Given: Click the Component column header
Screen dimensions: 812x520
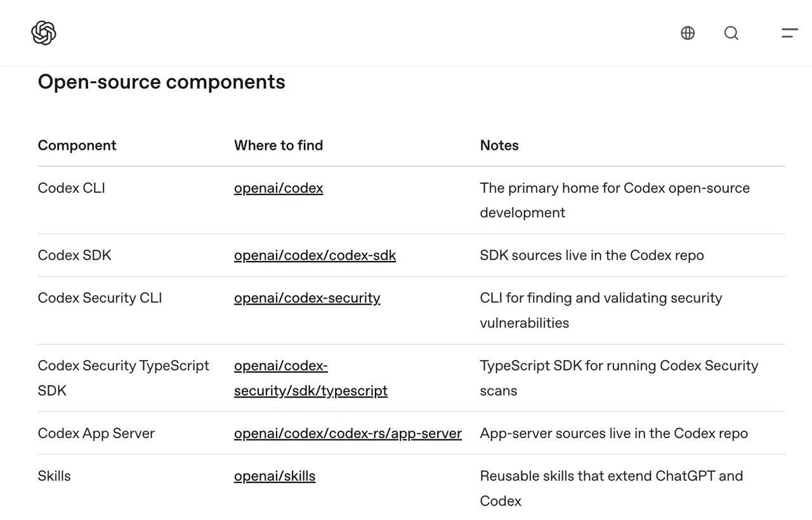Looking at the screenshot, I should pyautogui.click(x=77, y=145).
